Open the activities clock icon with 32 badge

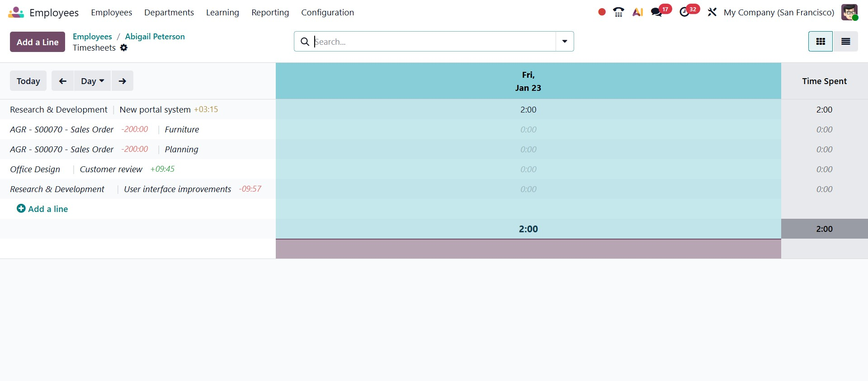[684, 12]
